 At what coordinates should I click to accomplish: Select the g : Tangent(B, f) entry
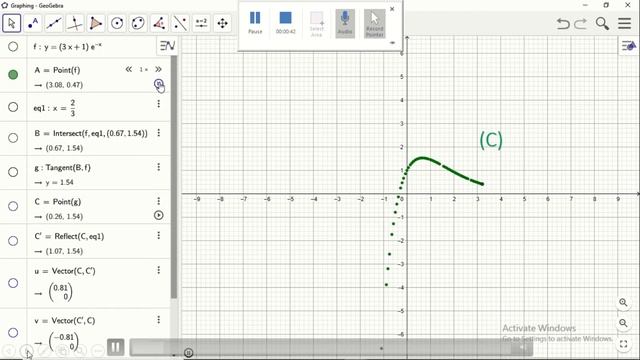pos(62,168)
